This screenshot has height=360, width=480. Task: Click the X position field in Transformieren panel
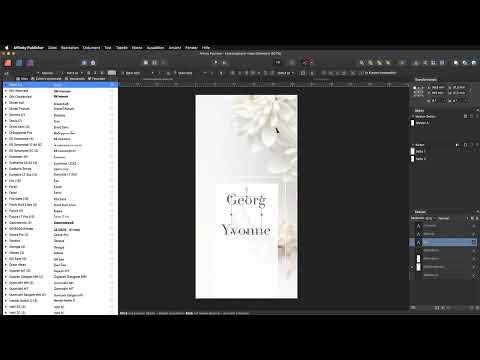tap(438, 88)
